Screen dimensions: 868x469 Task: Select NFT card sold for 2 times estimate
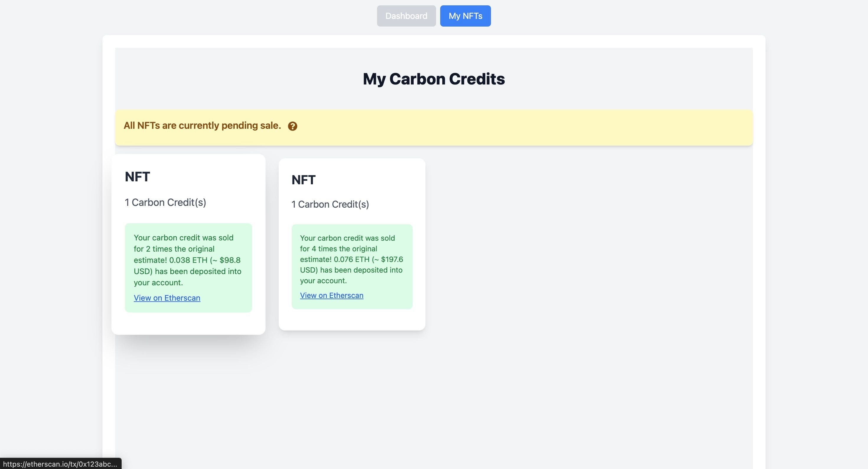188,245
